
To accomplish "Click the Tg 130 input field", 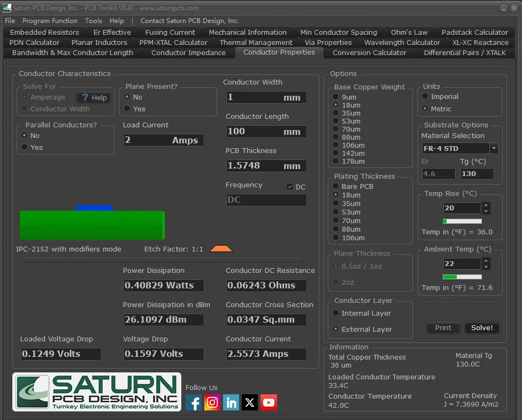I will pyautogui.click(x=477, y=173).
